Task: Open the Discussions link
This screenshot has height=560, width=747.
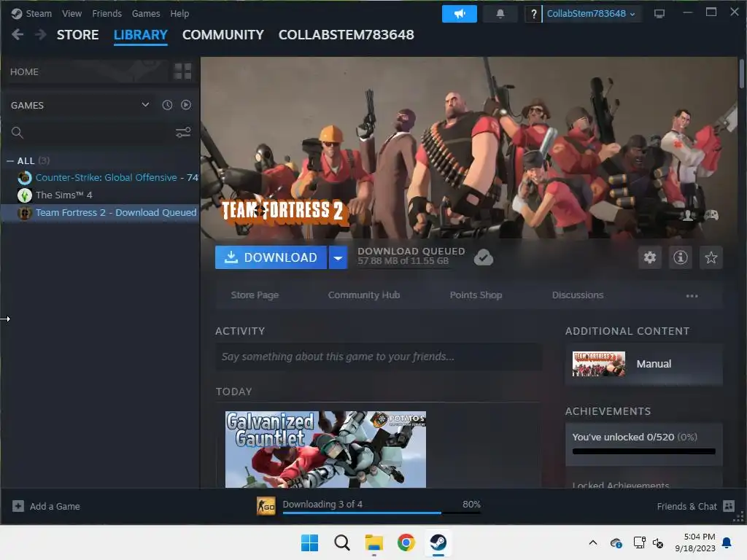Action: (578, 295)
